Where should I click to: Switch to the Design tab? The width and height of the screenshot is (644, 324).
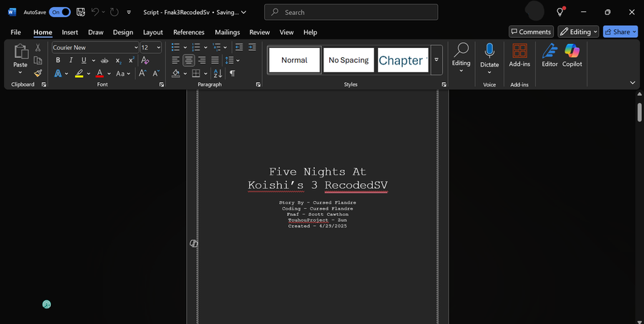123,32
